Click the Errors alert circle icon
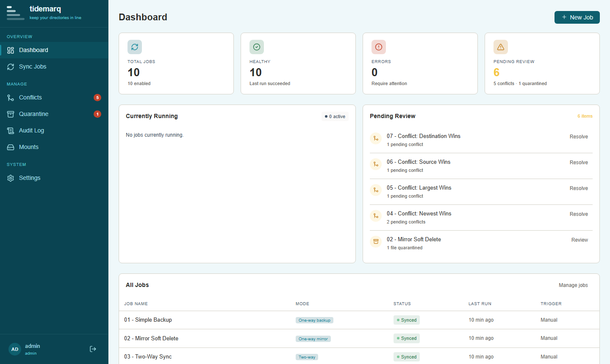The width and height of the screenshot is (610, 364). coord(379,47)
